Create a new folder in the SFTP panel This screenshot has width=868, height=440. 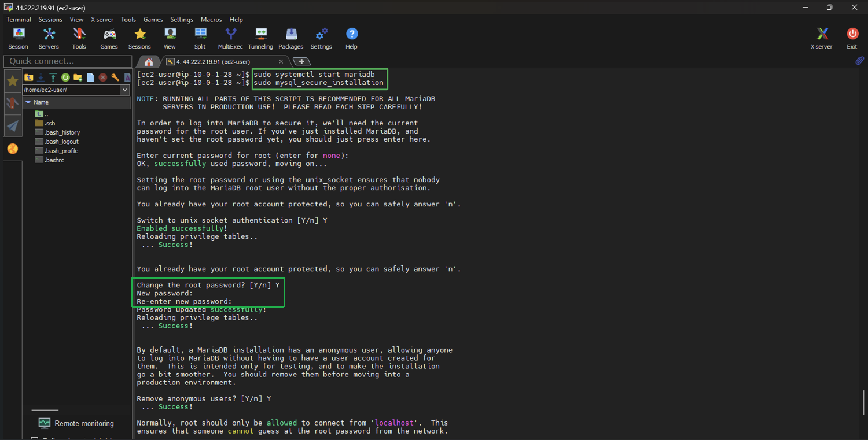coord(77,77)
